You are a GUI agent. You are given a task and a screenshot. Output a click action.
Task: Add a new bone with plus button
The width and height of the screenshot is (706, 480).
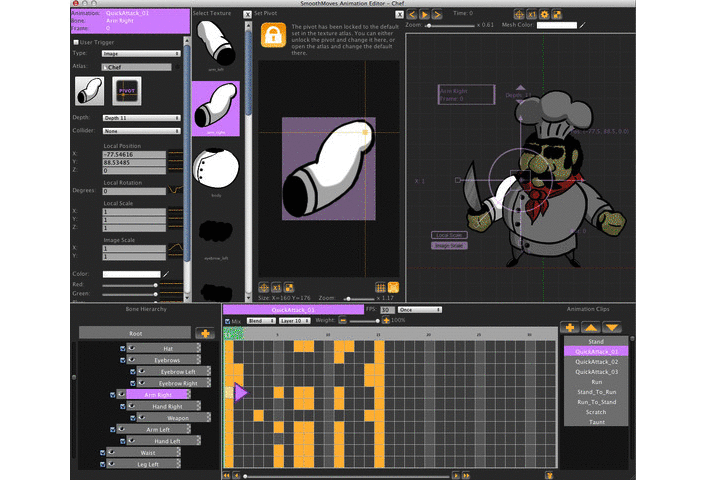pos(205,333)
